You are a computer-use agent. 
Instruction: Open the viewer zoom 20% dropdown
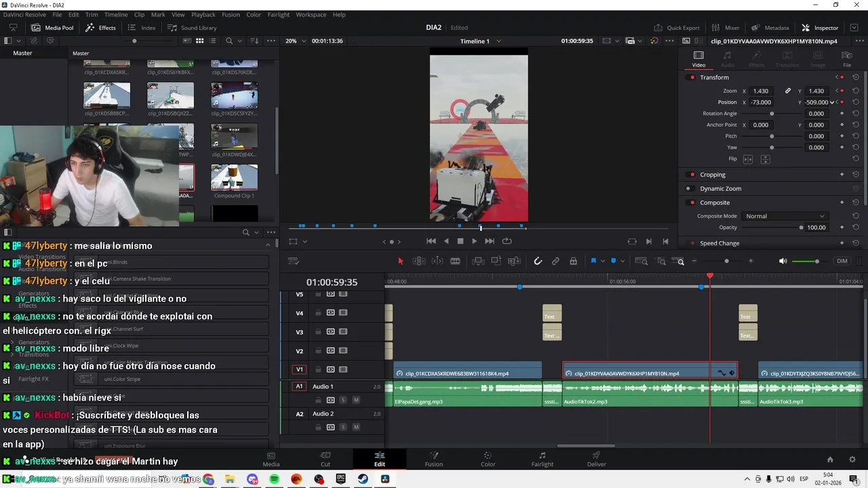296,41
